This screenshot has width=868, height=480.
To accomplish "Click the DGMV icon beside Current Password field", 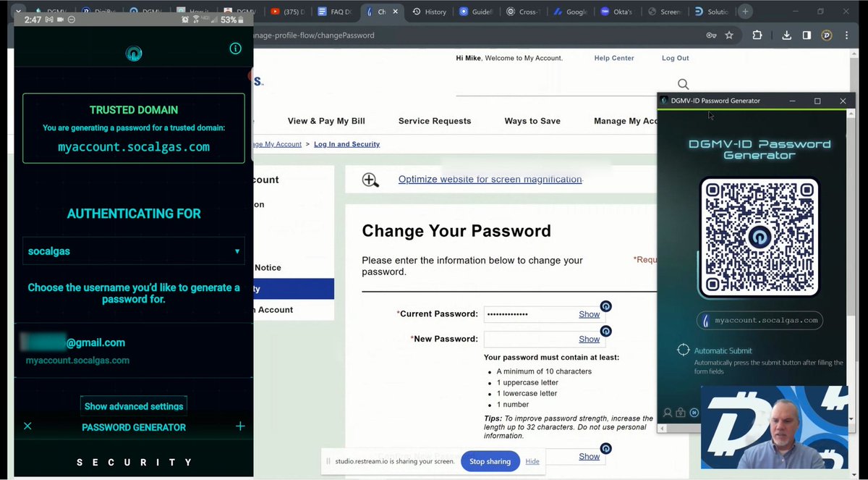I will (606, 306).
